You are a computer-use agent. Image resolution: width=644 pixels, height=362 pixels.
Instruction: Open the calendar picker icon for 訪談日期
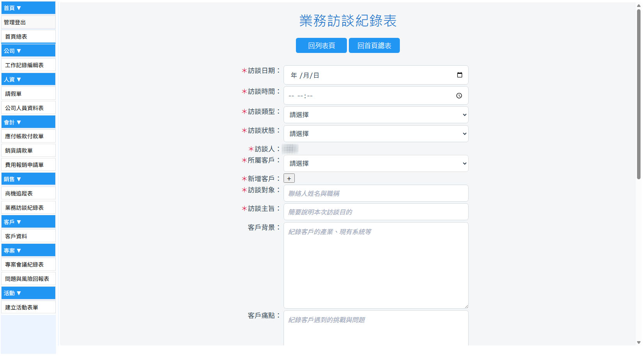point(459,75)
